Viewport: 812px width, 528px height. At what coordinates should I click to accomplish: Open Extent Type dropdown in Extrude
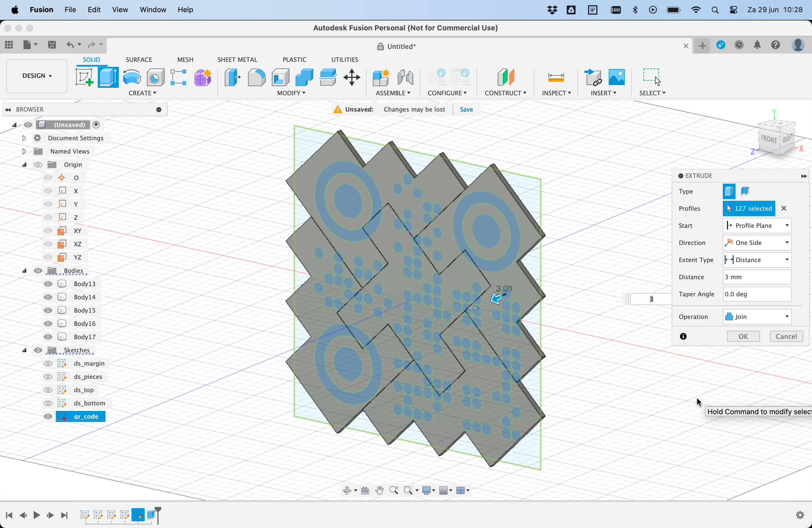pos(758,259)
